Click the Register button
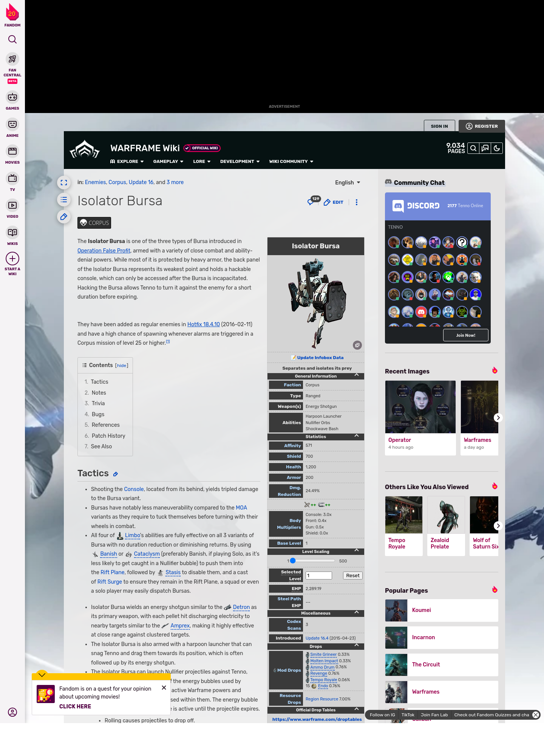The height and width of the screenshot is (756, 544). pos(482,126)
